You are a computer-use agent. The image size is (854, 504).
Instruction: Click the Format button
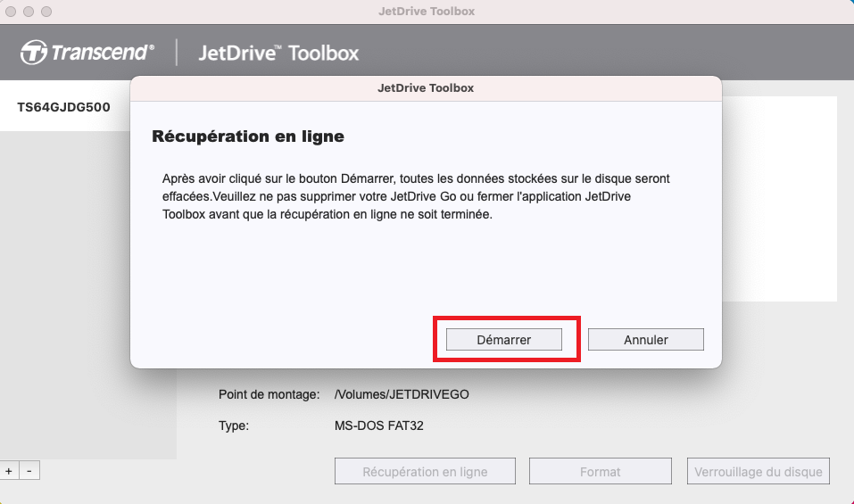click(601, 471)
